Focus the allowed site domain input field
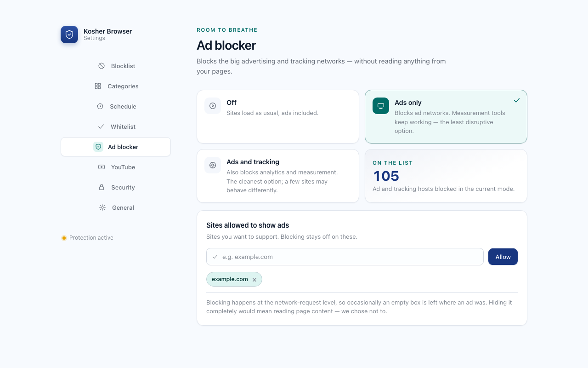The height and width of the screenshot is (368, 588). coord(345,257)
